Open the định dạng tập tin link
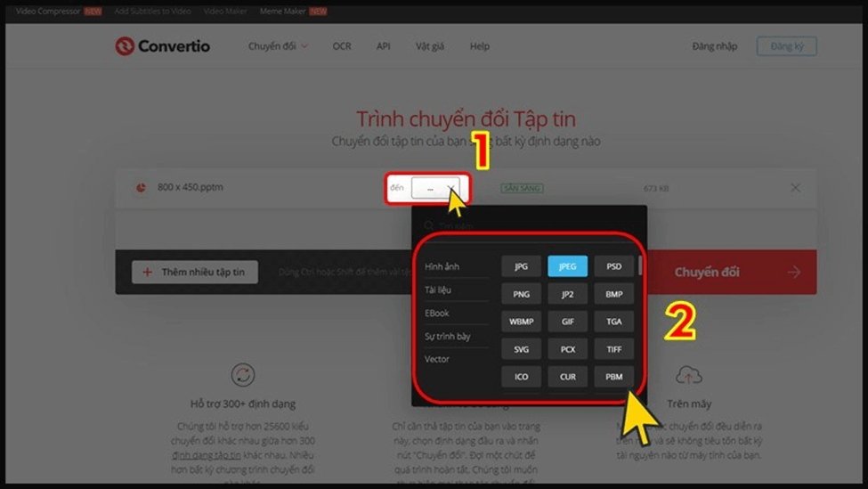This screenshot has width=868, height=489. 206,455
